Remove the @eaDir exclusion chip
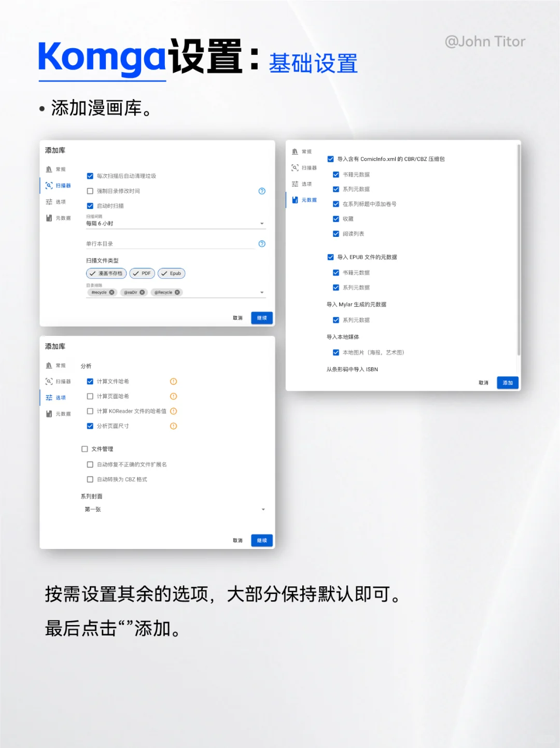The height and width of the screenshot is (748, 560). coord(142,292)
